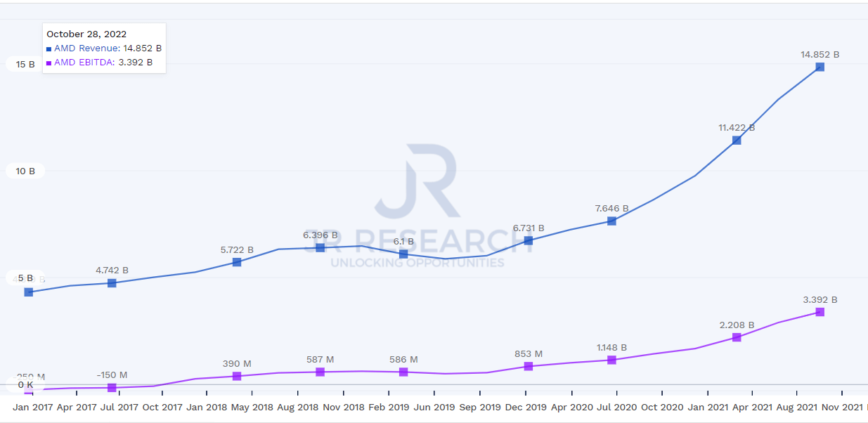Click tooltip text AMD EBITDA: 3.392 B

click(103, 63)
